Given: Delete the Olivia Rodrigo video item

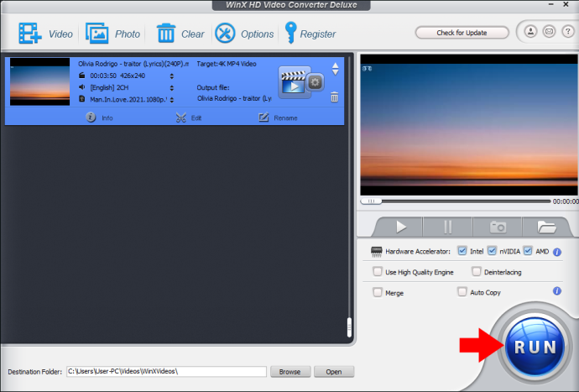Looking at the screenshot, I should 334,97.
